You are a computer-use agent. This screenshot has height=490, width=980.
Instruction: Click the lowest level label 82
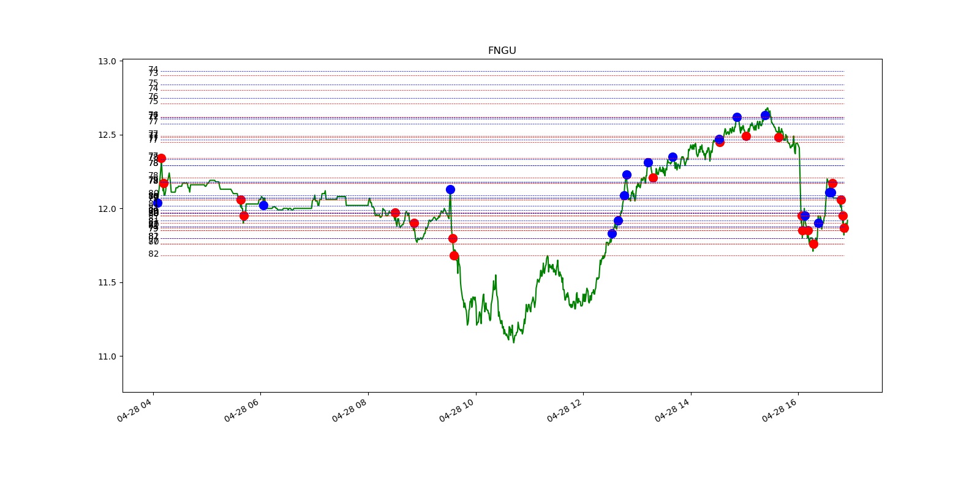[x=153, y=254]
